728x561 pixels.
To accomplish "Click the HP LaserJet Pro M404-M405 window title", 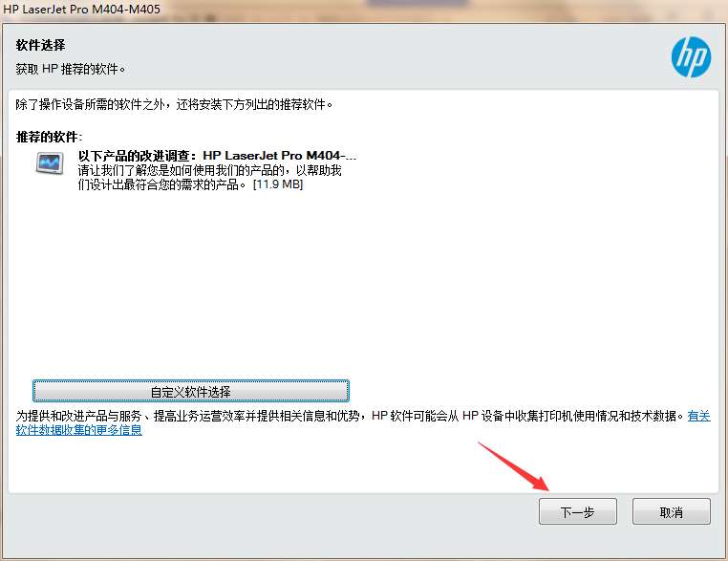I will click(82, 10).
